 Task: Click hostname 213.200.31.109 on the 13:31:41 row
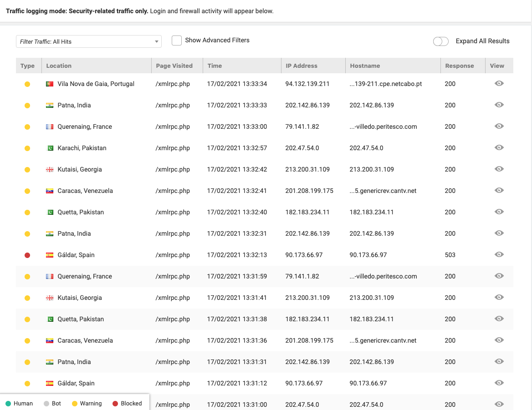(372, 298)
